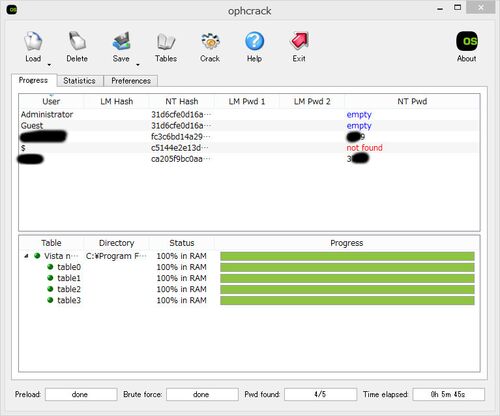
Task: Click the Save toolbar icon
Action: [121, 41]
